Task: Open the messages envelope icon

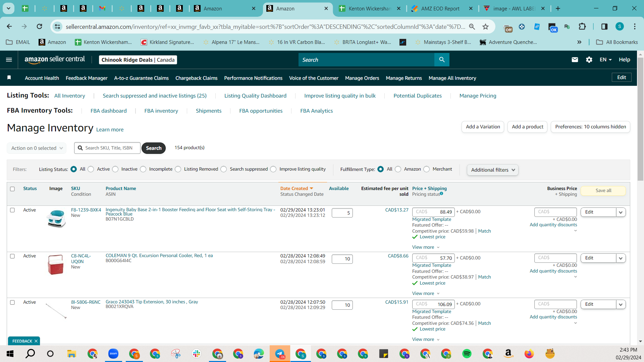Action: coord(575,60)
